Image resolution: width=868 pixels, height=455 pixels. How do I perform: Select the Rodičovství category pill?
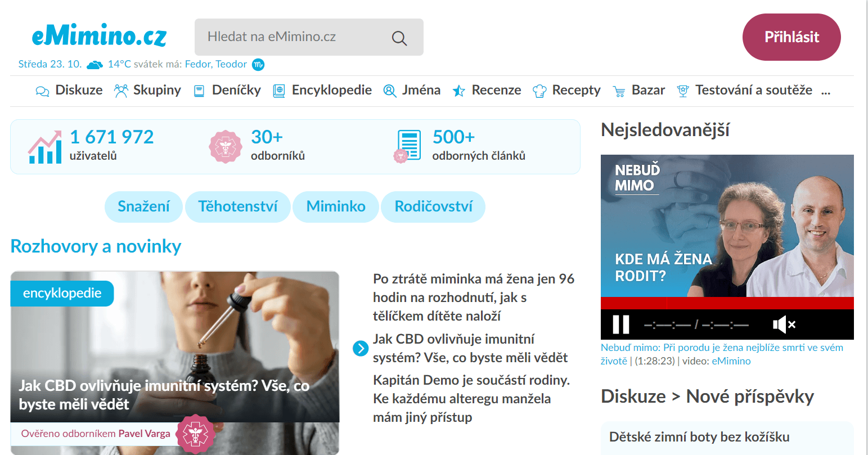[x=433, y=206]
